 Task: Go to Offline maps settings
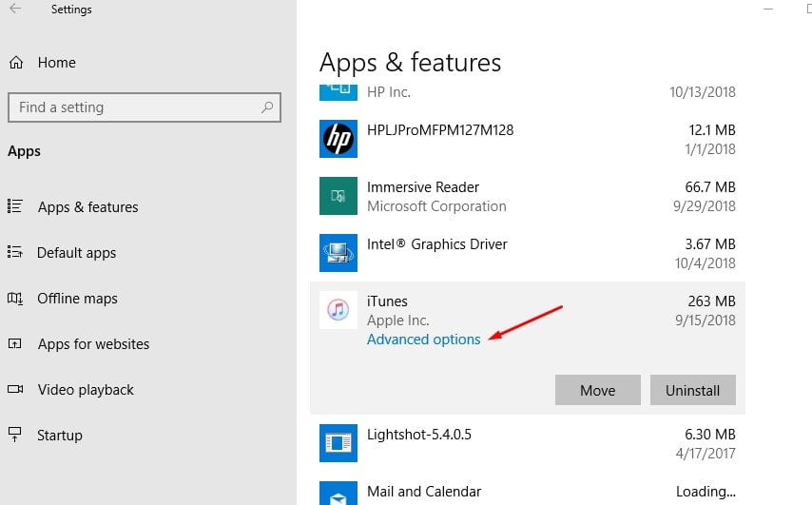point(77,299)
